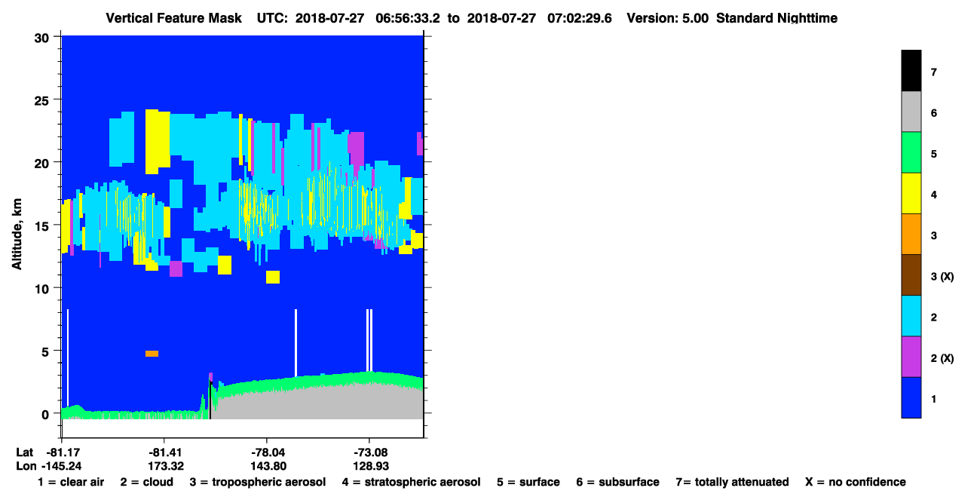
Task: Click the legend entry '6 = subsurface'
Action: pyautogui.click(x=617, y=482)
